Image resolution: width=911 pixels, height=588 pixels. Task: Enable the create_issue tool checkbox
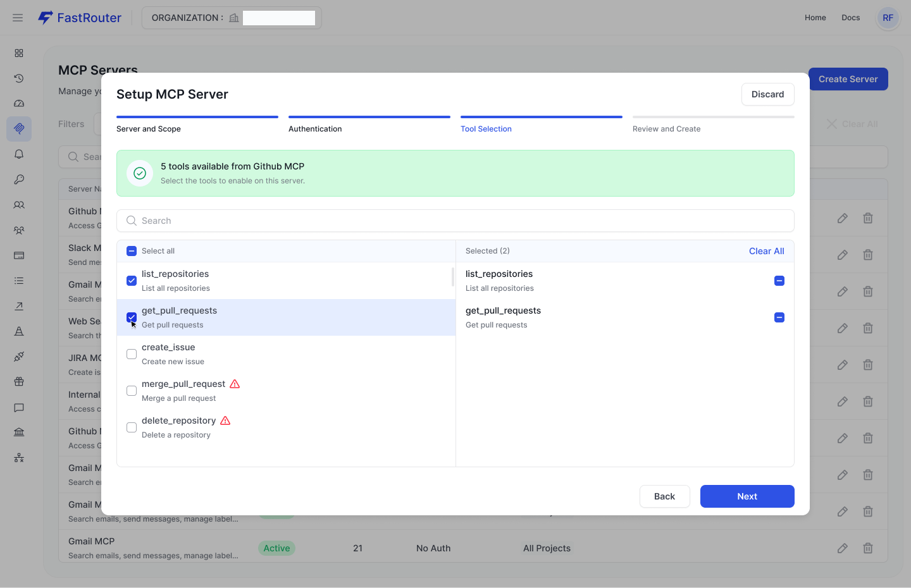point(132,354)
